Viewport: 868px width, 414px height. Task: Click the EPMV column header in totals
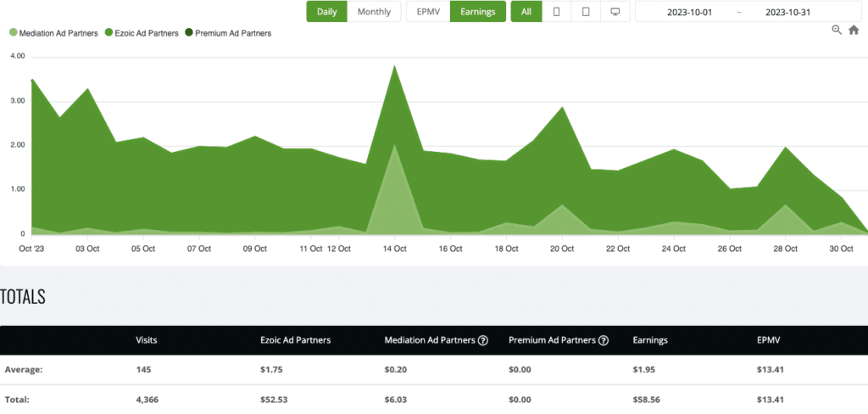(770, 340)
